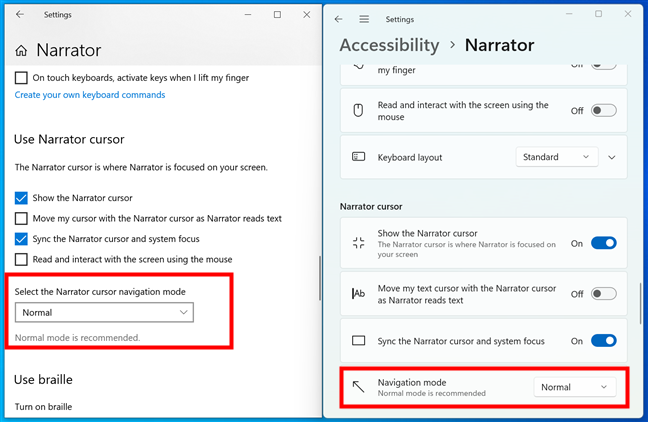Turn off Sync Narrator cursor and system focus switch
648x422 pixels.
click(x=603, y=341)
